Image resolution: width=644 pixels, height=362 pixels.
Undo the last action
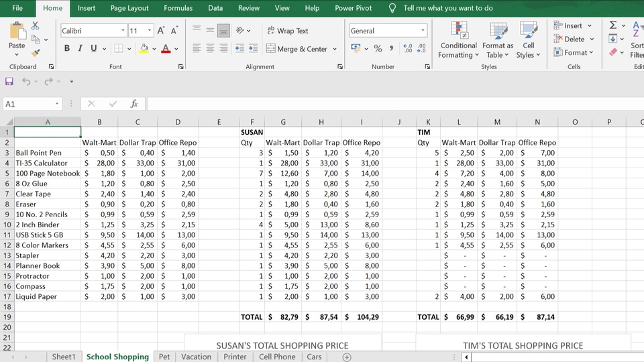point(26,81)
